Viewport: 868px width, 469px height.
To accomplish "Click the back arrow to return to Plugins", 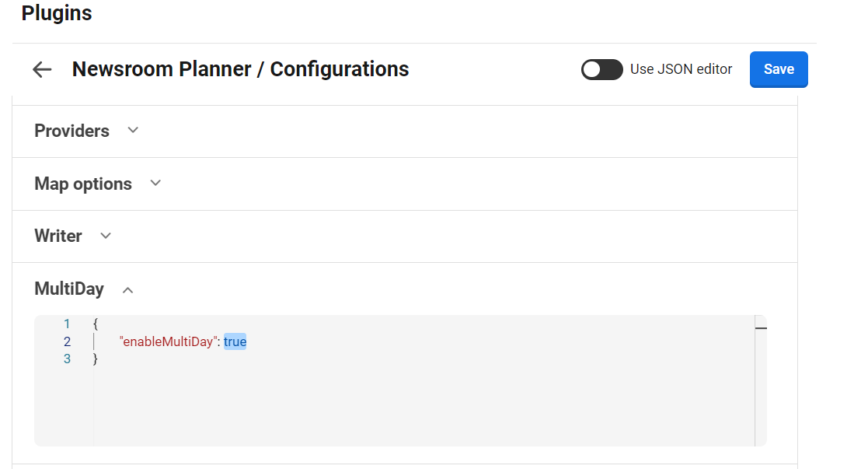I will [x=41, y=69].
